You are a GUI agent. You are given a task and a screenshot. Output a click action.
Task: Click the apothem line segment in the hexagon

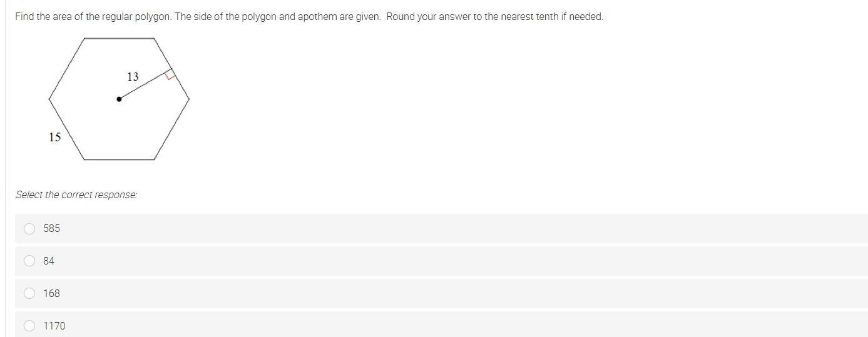[143, 85]
